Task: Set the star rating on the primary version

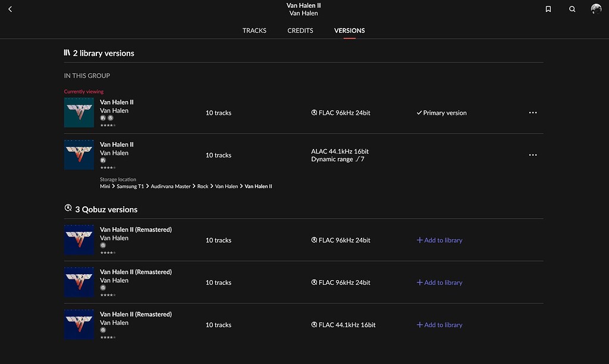Action: coord(107,125)
